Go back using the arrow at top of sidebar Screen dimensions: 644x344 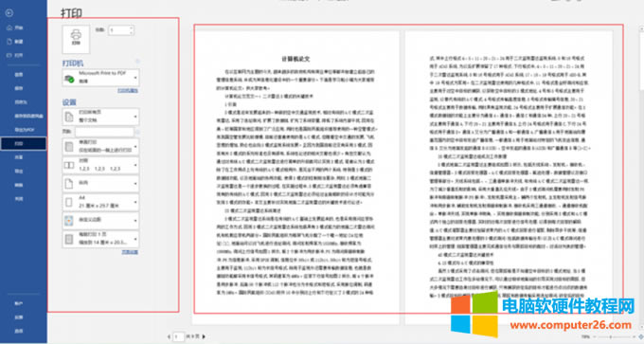click(x=9, y=13)
